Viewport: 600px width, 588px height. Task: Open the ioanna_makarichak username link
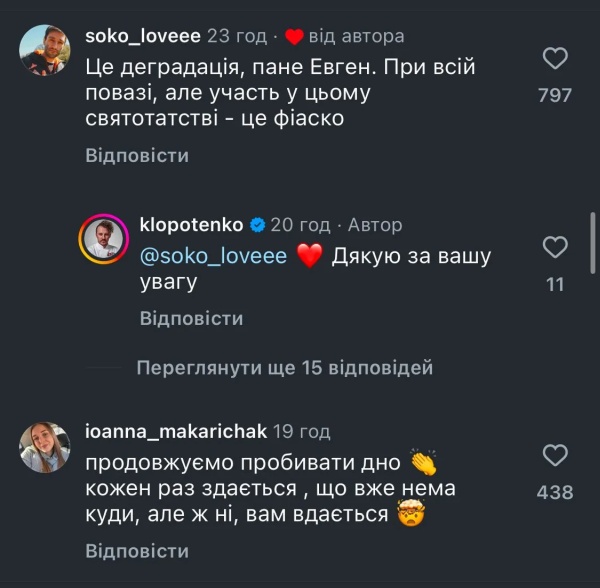[176, 432]
